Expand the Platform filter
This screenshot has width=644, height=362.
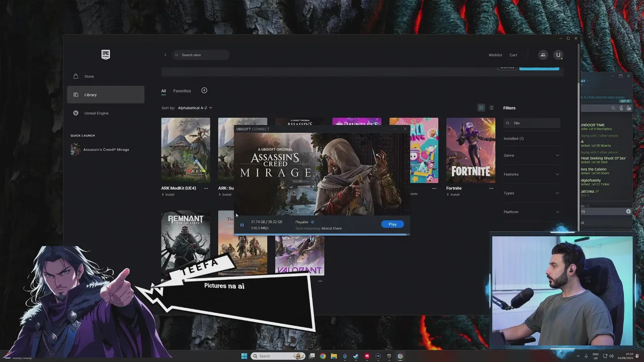531,212
